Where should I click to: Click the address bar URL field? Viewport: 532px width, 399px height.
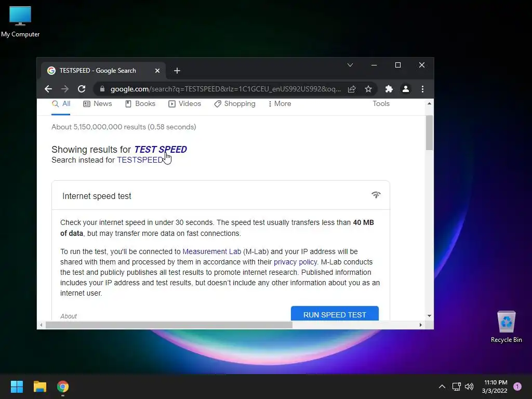pyautogui.click(x=225, y=89)
